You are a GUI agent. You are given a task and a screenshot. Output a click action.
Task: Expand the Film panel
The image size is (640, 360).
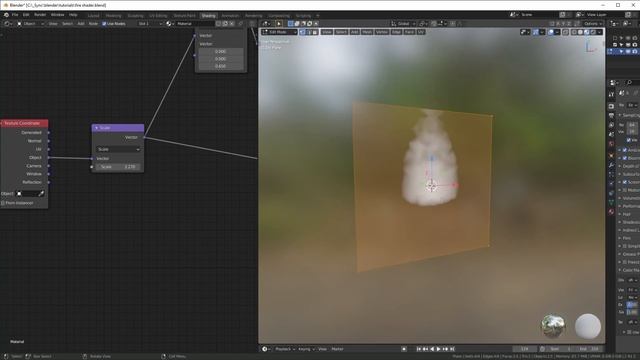pyautogui.click(x=626, y=238)
